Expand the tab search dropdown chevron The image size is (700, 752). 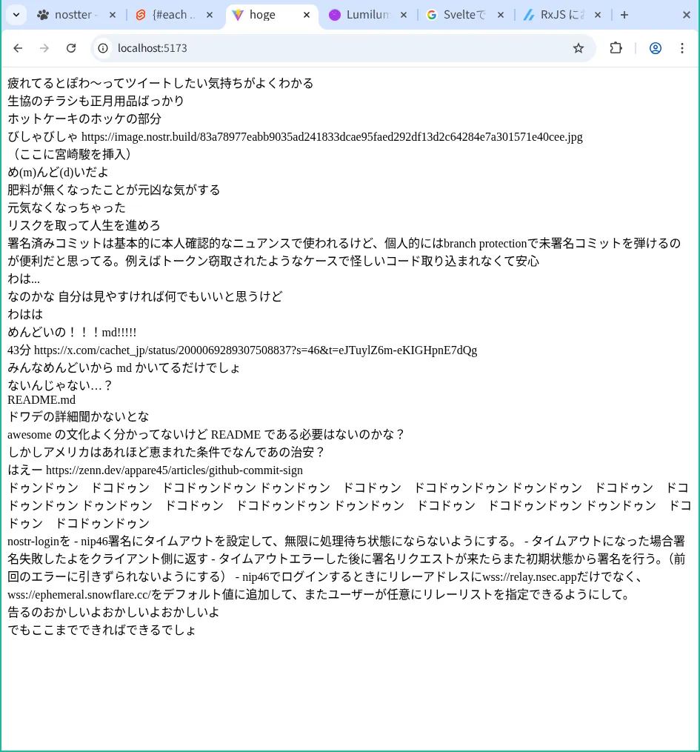click(x=16, y=15)
